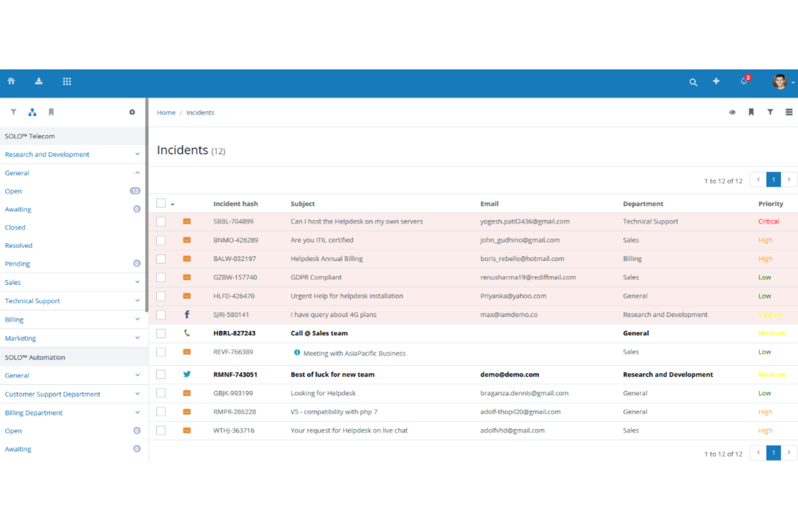Image resolution: width=798 pixels, height=532 pixels.
Task: Open the hierarchy view icon in sidebar
Action: (32, 112)
